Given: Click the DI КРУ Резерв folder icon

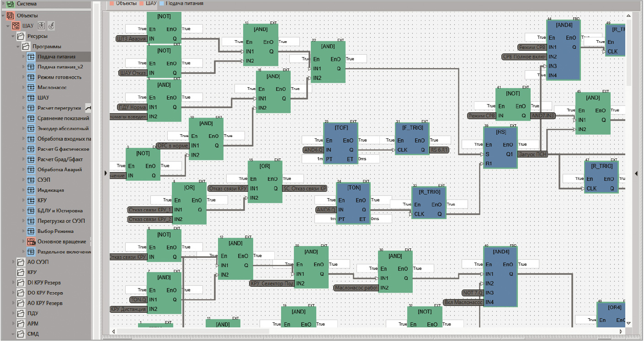Looking at the screenshot, I should [x=21, y=283].
